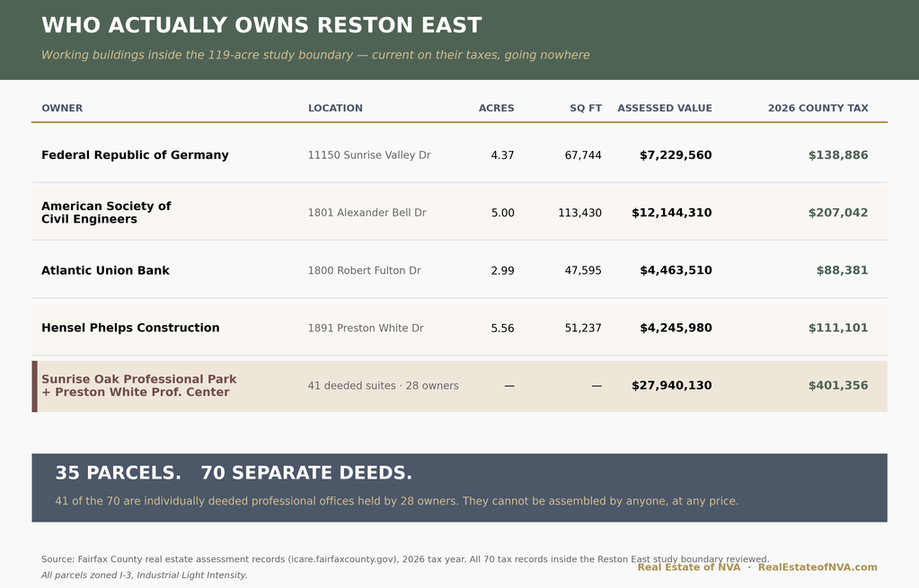
Task: Click the 4.37 acres value
Action: tap(502, 155)
